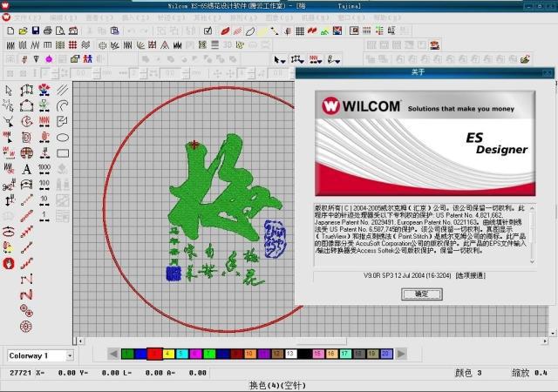Open the second selection-mode dropdown beside arrow
The image size is (558, 392).
click(x=297, y=60)
